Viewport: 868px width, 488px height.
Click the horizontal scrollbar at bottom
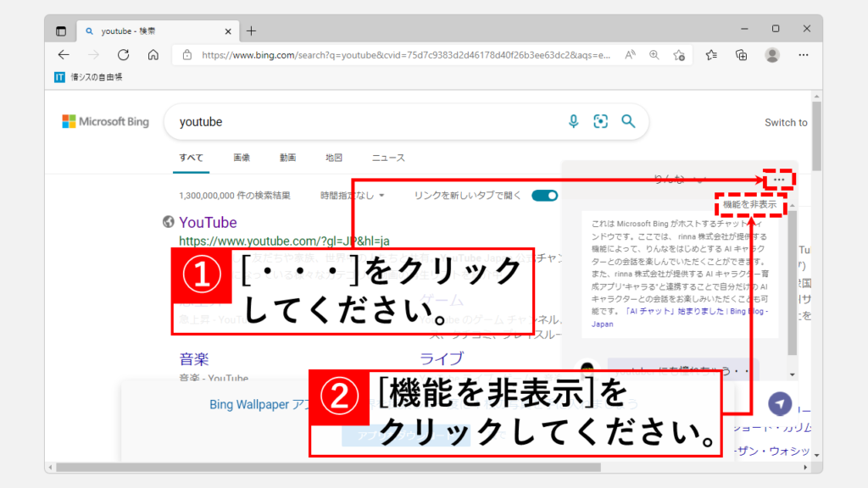[339, 467]
